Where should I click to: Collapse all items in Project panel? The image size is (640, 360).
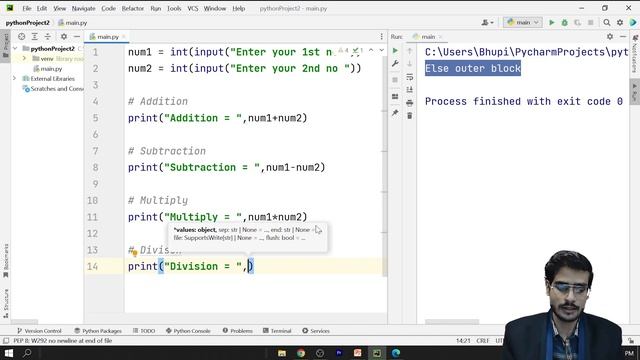click(48, 37)
